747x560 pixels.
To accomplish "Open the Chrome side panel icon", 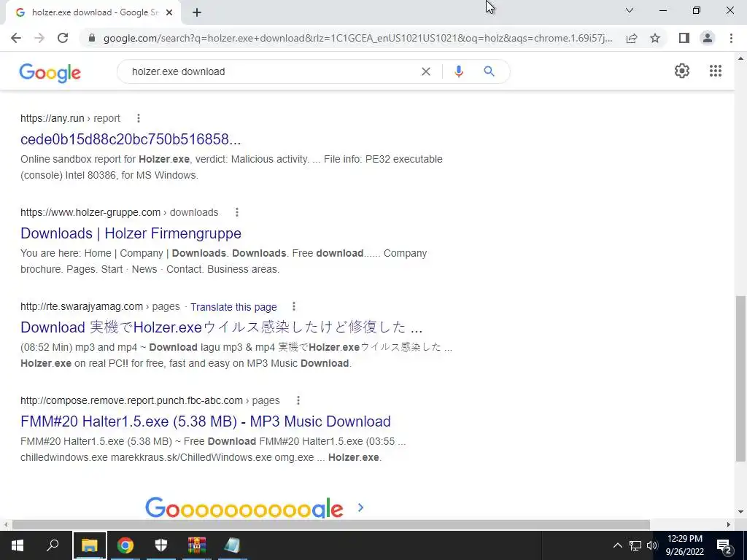I will tap(684, 38).
